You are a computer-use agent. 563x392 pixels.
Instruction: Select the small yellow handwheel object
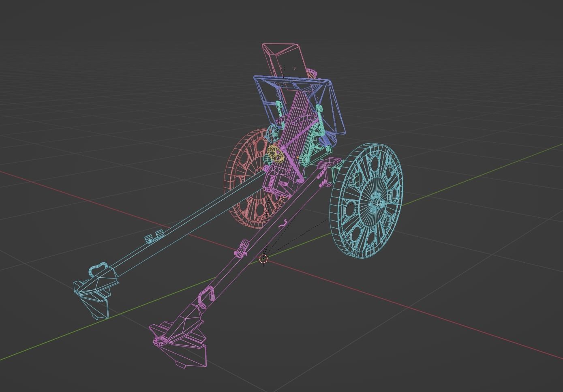[275, 154]
